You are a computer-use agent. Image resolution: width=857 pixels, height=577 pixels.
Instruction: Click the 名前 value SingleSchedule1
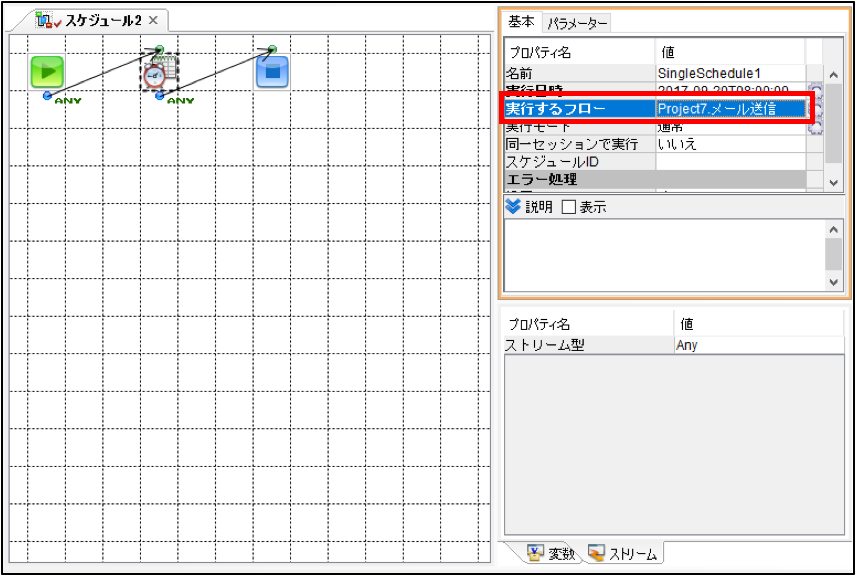pos(730,73)
